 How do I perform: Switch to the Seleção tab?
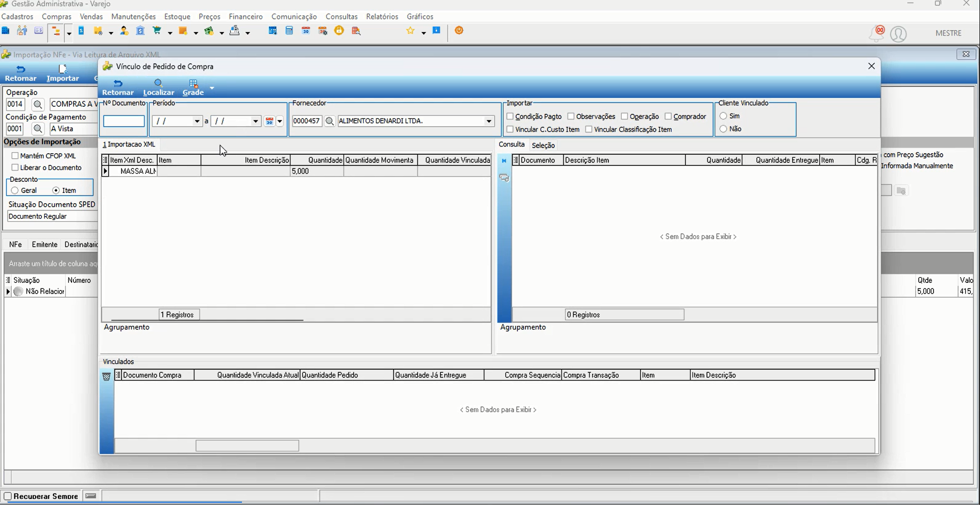tap(543, 146)
